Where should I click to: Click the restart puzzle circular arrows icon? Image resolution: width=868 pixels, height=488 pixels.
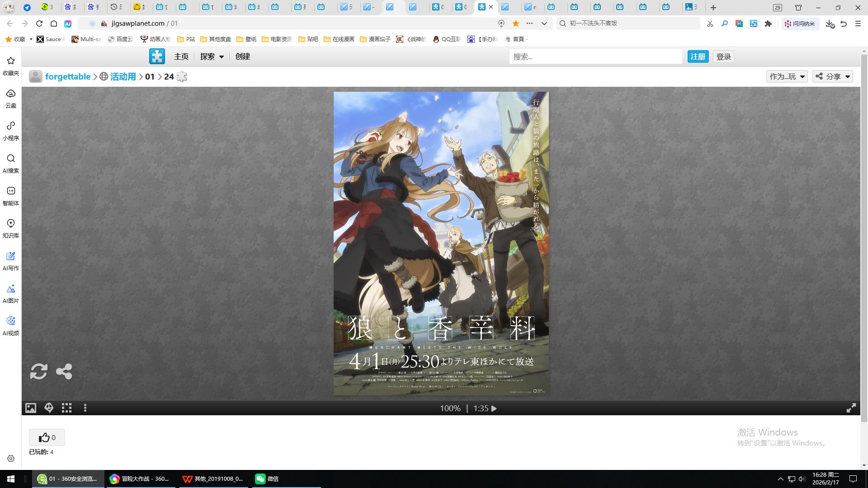tap(38, 371)
